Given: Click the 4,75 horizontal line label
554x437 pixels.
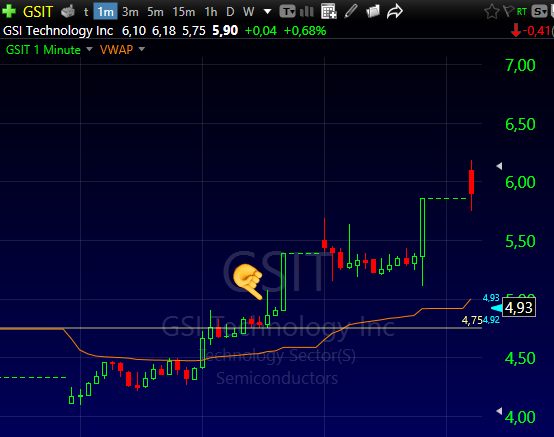Looking at the screenshot, I should [472, 320].
